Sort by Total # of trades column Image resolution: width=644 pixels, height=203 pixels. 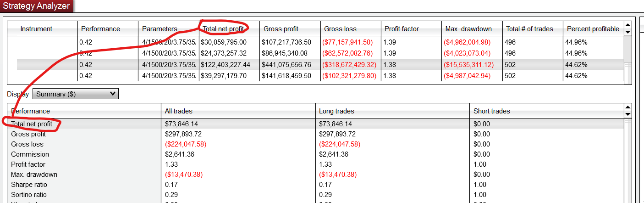pos(529,28)
